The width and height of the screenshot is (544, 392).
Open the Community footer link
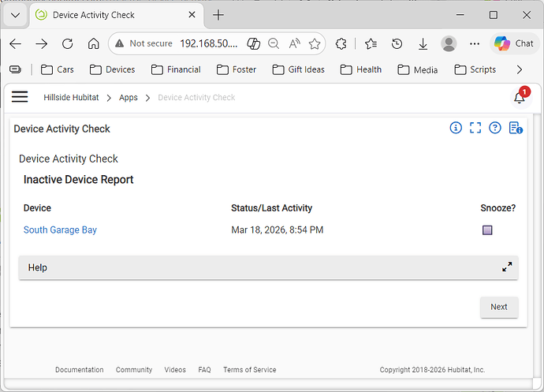coord(134,370)
